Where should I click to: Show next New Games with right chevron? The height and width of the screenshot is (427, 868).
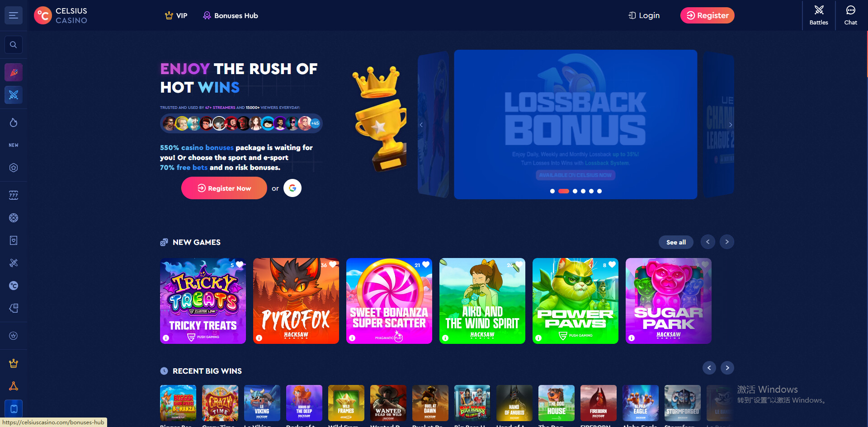727,242
